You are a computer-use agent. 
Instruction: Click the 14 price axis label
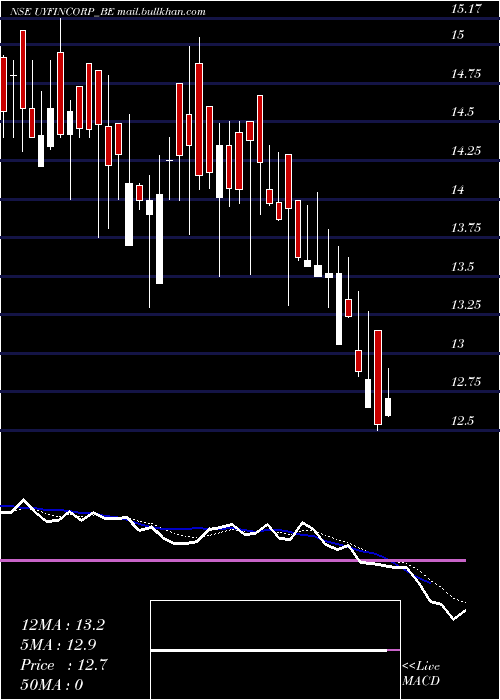coord(458,189)
